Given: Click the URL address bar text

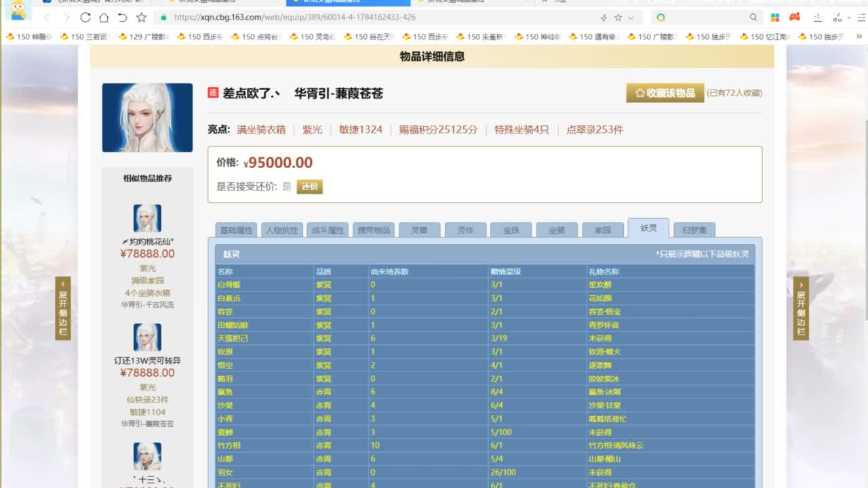Looking at the screenshot, I should pyautogui.click(x=295, y=18).
